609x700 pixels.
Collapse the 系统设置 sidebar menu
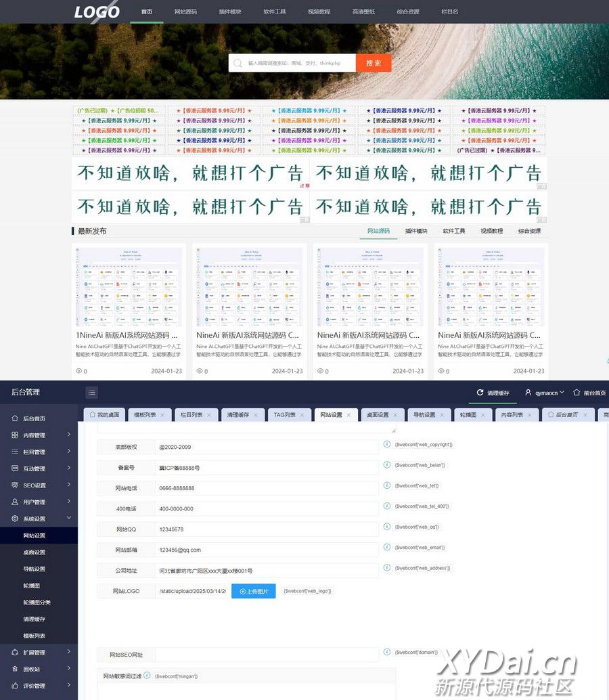68,519
